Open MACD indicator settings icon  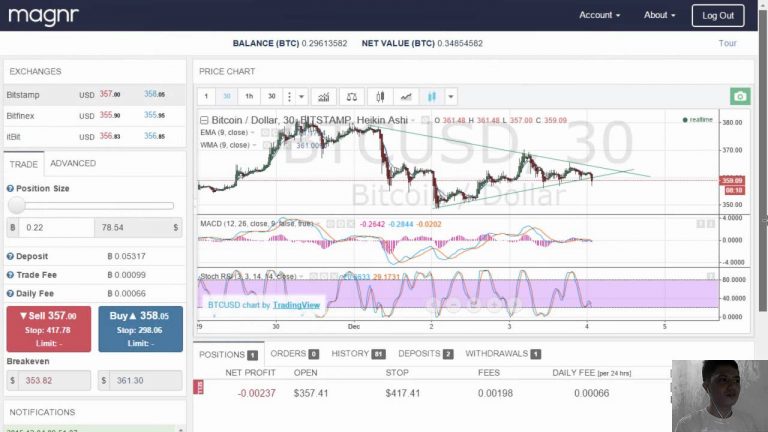pos(341,224)
